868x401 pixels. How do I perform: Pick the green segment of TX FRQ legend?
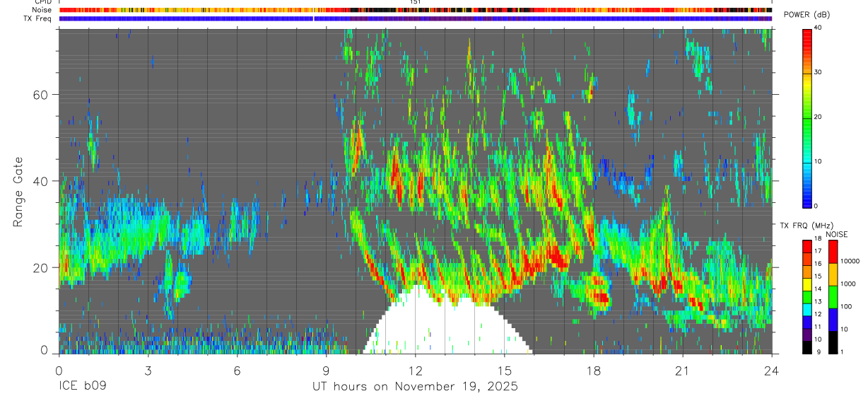click(x=807, y=297)
